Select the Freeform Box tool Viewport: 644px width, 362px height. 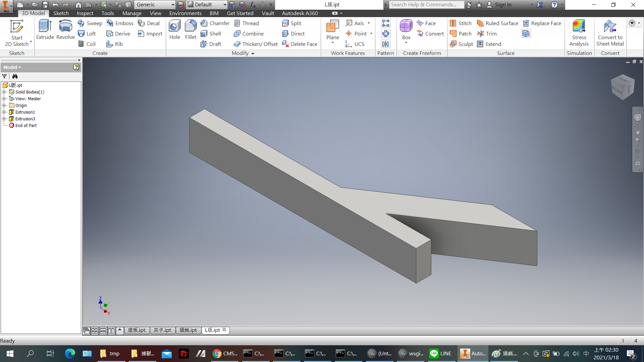click(x=406, y=29)
